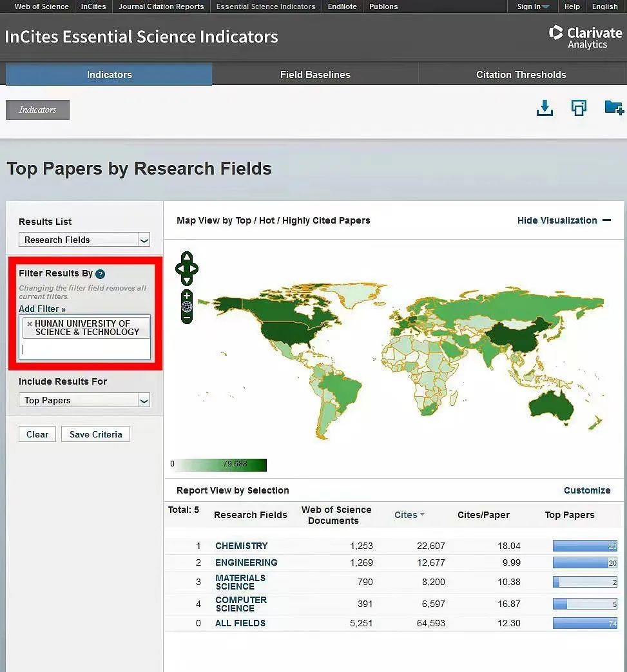Screen dimensions: 627x672
Task: Expand the Include Results For dropdown
Action: 84,400
